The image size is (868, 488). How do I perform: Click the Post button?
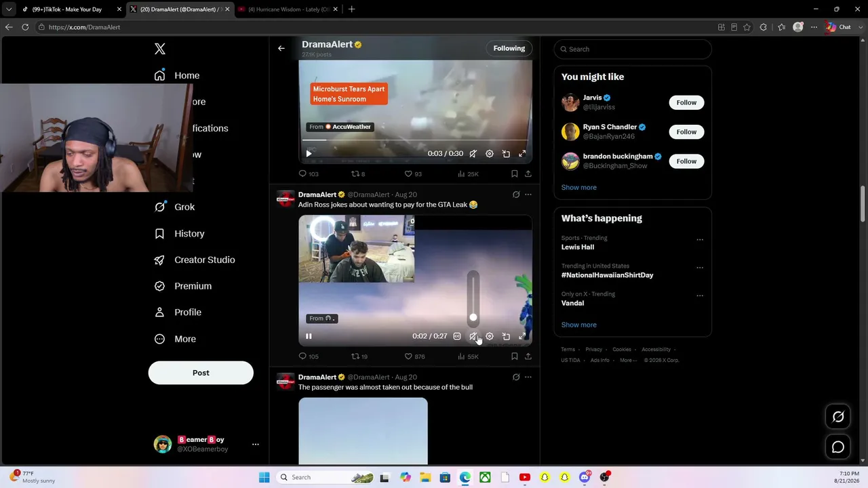201,373
